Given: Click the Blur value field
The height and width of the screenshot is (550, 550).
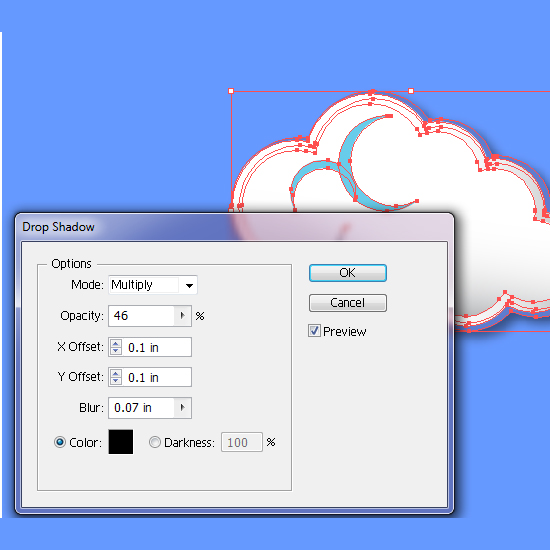Looking at the screenshot, I should click(x=142, y=408).
